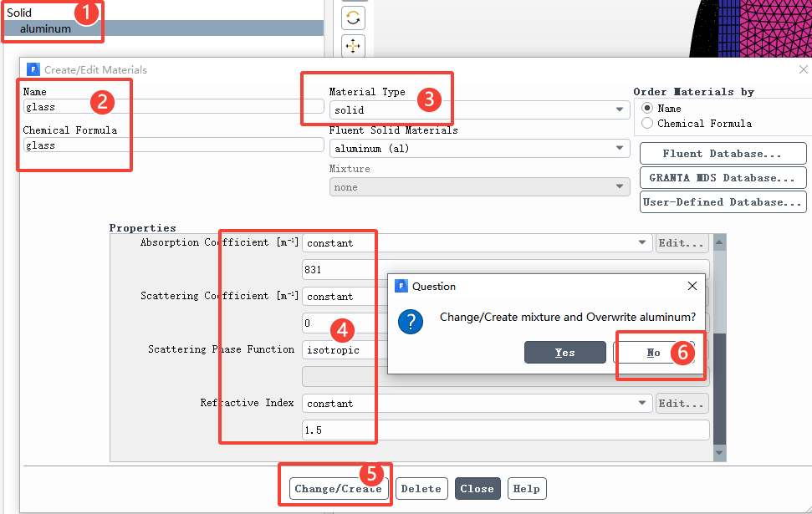This screenshot has height=514, width=812.
Task: Close the Question dialog with X
Action: coord(692,286)
